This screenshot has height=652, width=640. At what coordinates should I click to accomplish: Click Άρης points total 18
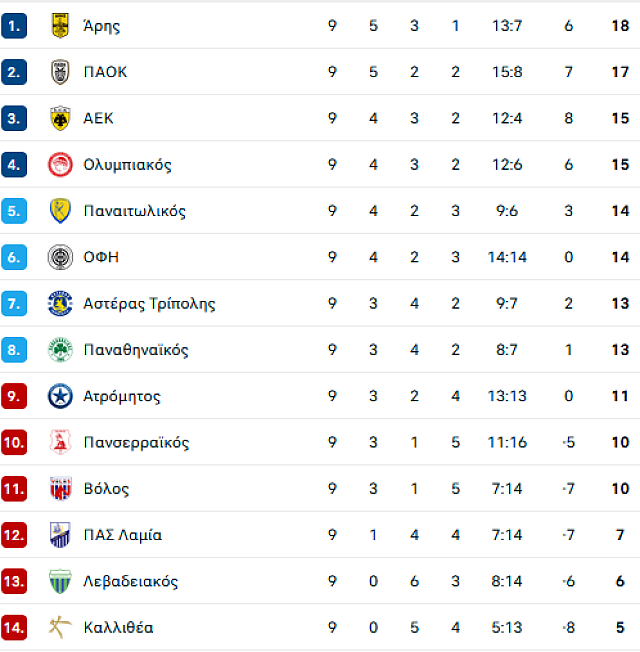(620, 26)
